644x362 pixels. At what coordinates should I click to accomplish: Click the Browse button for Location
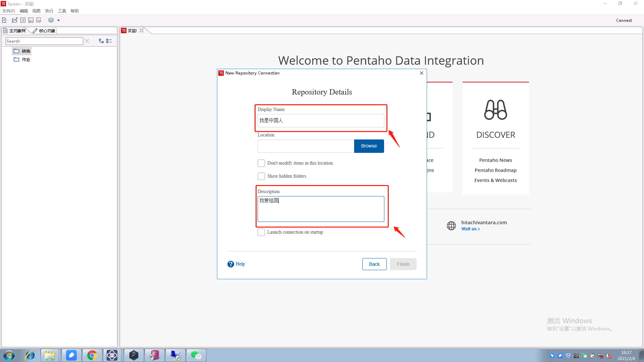(369, 146)
